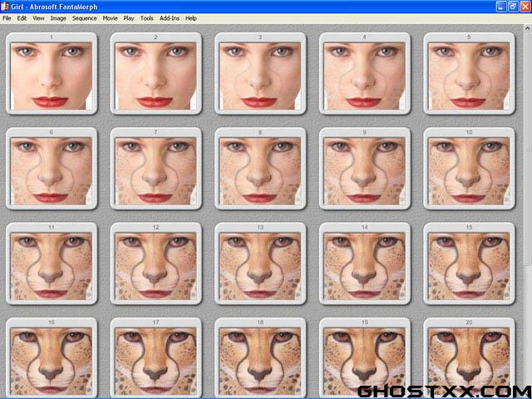Screen dimensions: 532x399
Task: Open the Edit menu
Action: coord(22,18)
